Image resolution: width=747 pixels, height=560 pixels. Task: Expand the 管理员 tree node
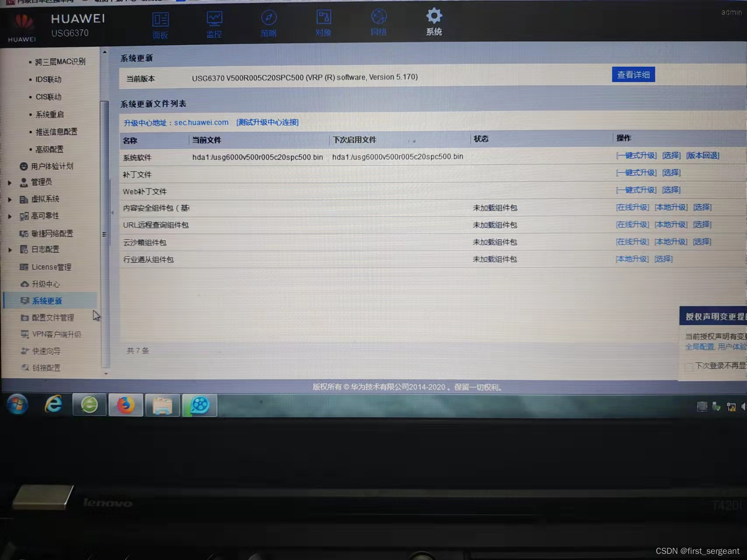pos(10,183)
